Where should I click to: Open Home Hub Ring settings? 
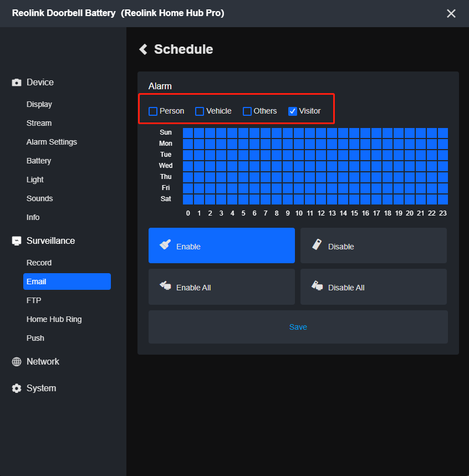[54, 319]
